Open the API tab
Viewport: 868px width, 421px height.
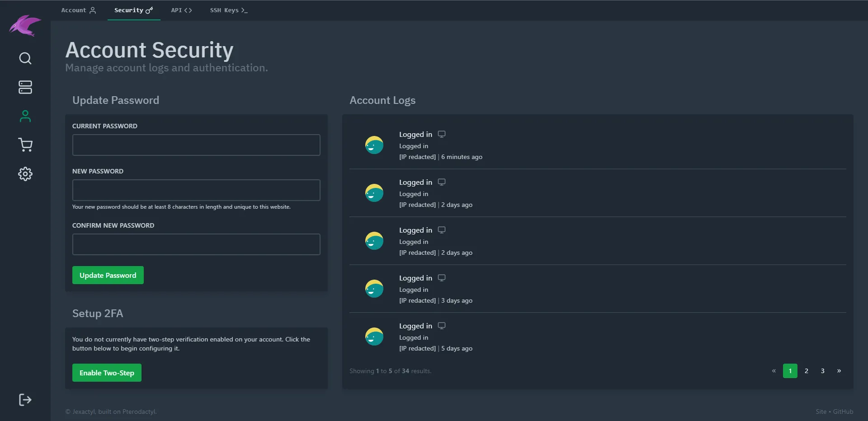click(181, 10)
